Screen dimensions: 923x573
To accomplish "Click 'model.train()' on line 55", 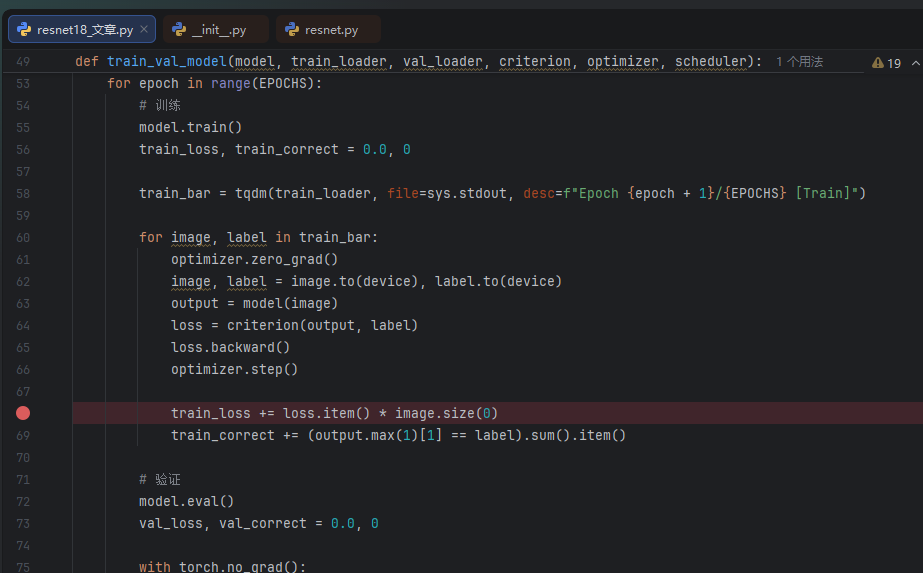I will (x=190, y=127).
